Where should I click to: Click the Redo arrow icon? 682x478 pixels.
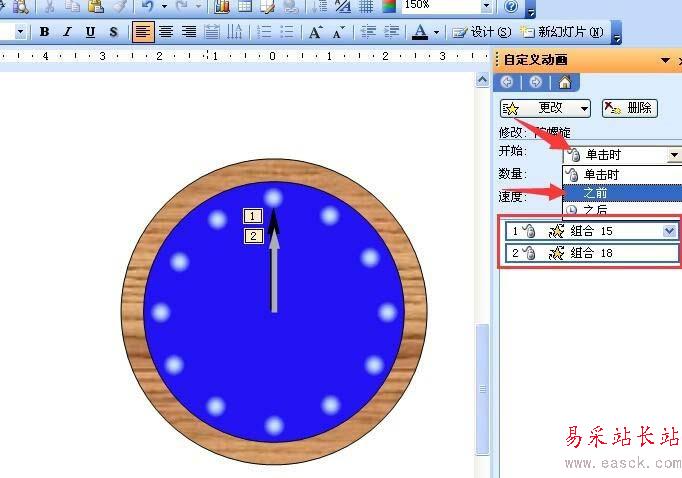pos(182,6)
